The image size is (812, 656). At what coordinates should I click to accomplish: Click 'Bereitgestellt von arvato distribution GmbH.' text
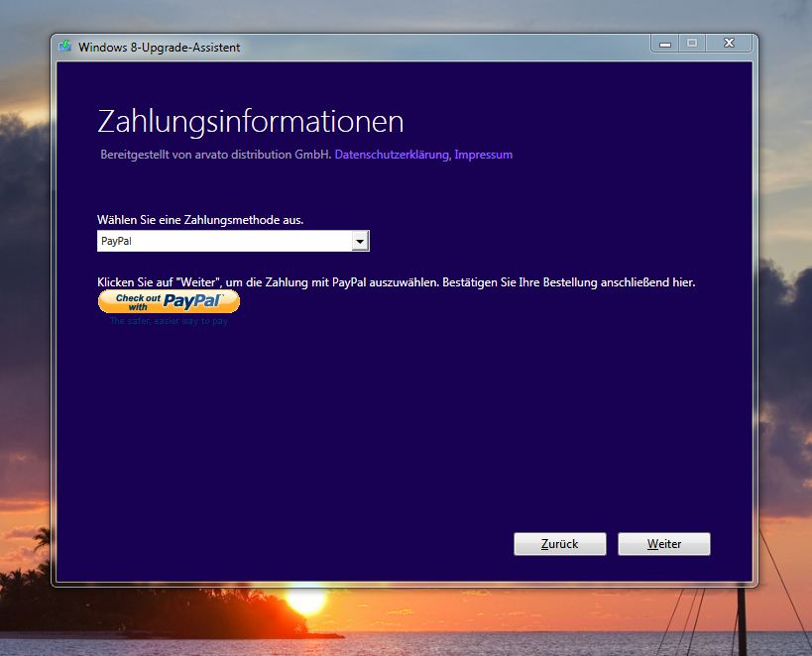coord(215,155)
